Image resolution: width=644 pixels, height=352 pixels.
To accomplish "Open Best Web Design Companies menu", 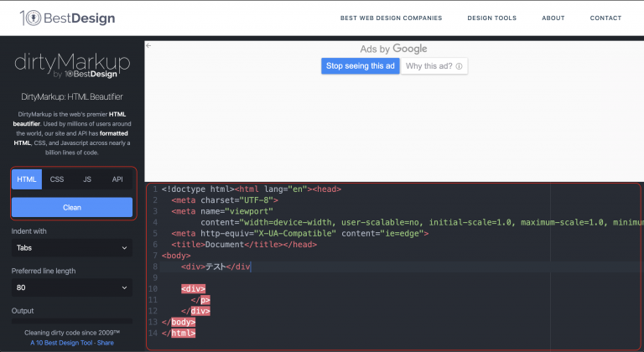I will click(391, 18).
